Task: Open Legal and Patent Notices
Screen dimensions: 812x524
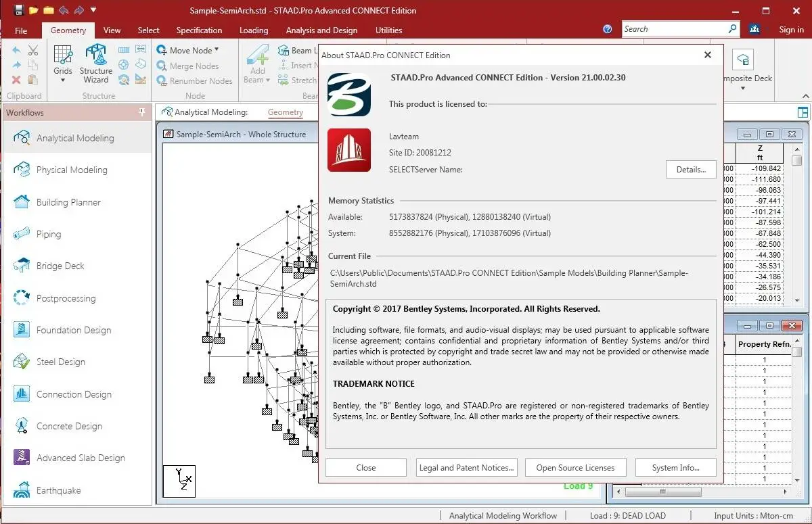Action: coord(467,467)
